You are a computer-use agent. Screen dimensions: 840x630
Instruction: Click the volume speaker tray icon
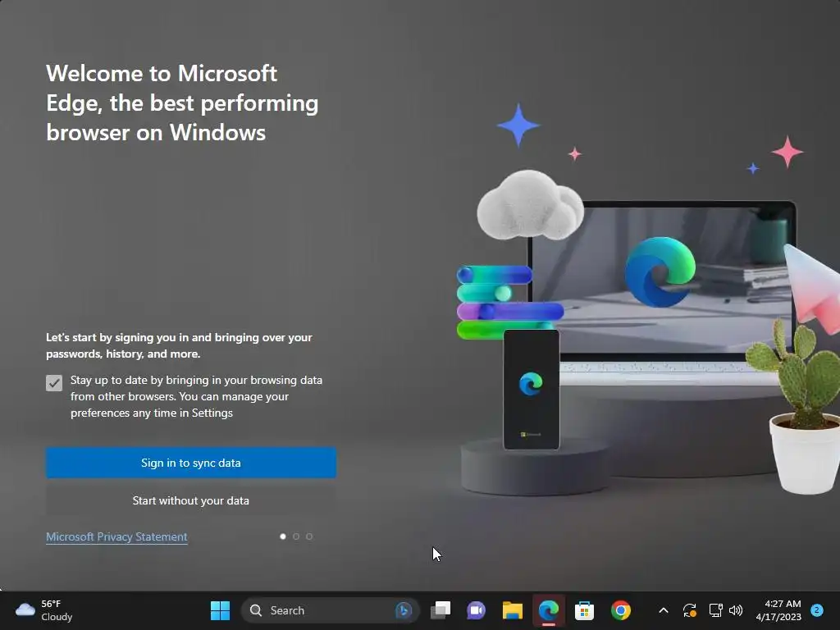[x=736, y=610]
